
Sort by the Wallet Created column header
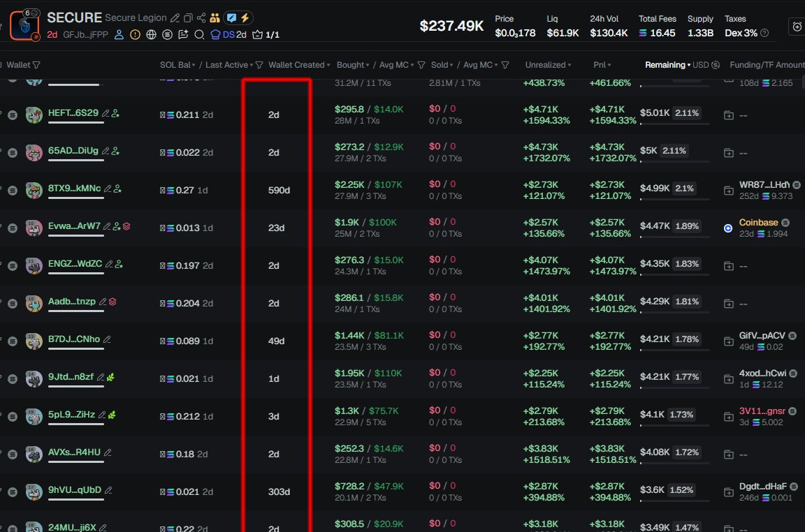coord(299,65)
